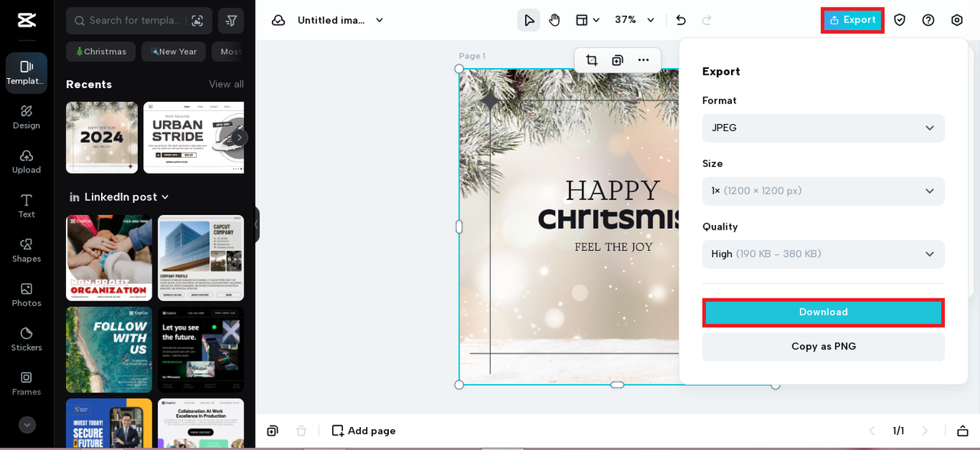Choose the Hand pan tool
The width and height of the screenshot is (980, 450).
pyautogui.click(x=554, y=20)
